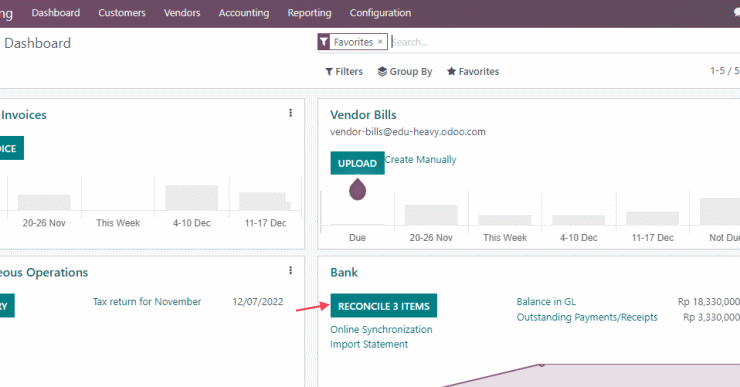Open the Miscellaneous Operations card options menu
This screenshot has width=740, height=387.
coord(290,270)
